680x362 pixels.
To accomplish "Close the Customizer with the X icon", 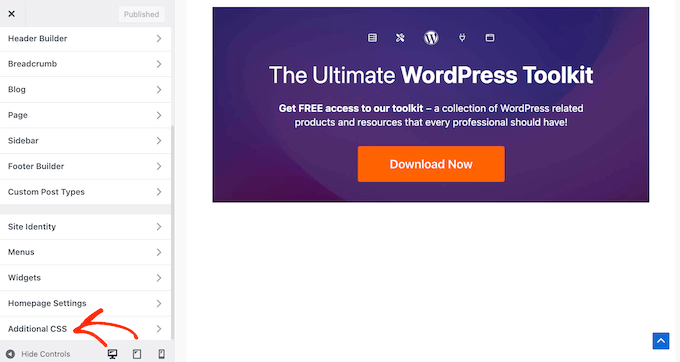I will click(x=12, y=14).
